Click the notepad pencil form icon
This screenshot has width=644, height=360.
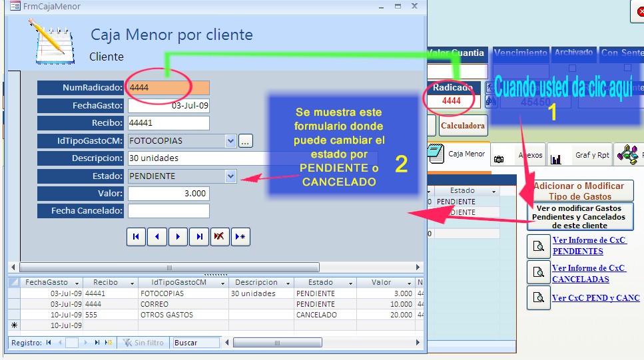(52, 42)
